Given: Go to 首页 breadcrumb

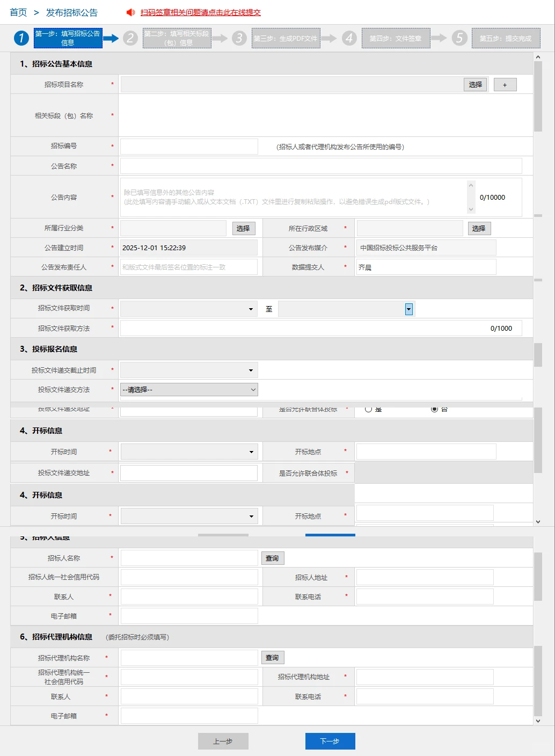Looking at the screenshot, I should point(18,12).
